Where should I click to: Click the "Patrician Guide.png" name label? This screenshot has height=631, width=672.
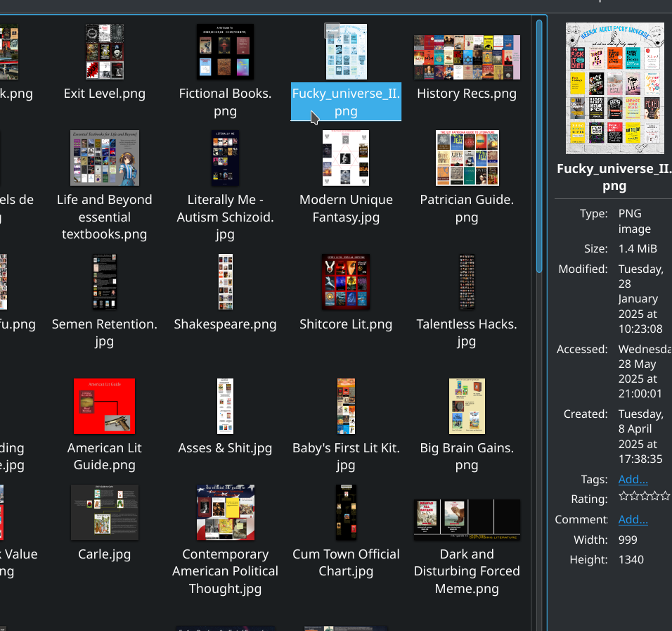pyautogui.click(x=467, y=208)
